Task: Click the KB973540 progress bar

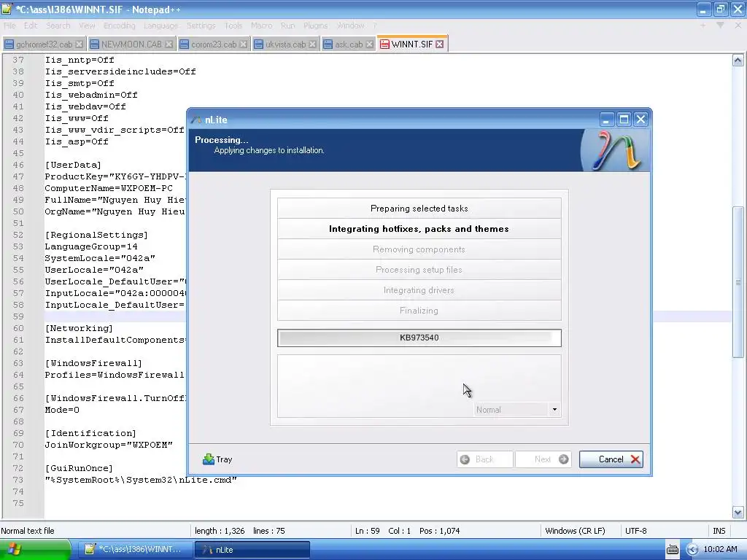Action: (x=419, y=338)
